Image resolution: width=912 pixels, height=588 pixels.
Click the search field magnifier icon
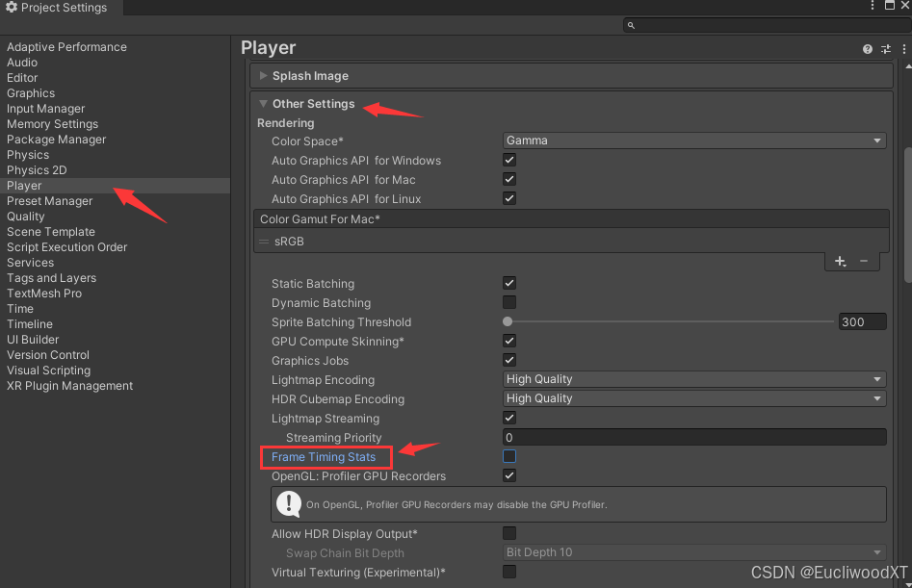631,26
